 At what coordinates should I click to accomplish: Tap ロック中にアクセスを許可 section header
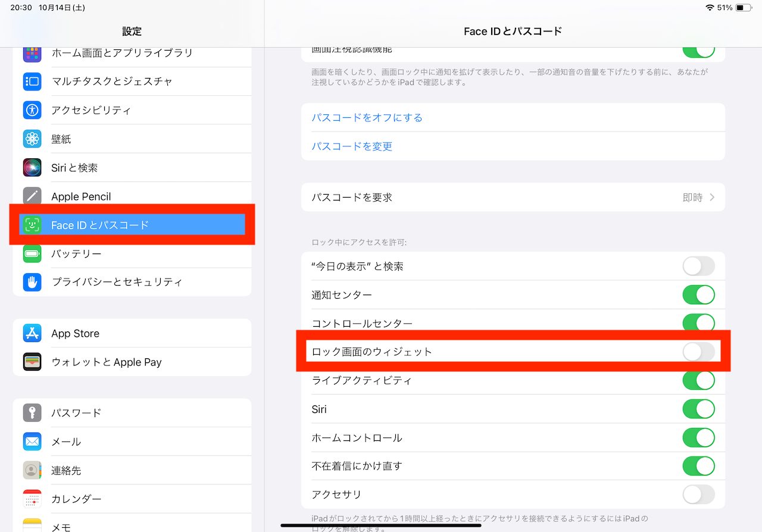(359, 242)
